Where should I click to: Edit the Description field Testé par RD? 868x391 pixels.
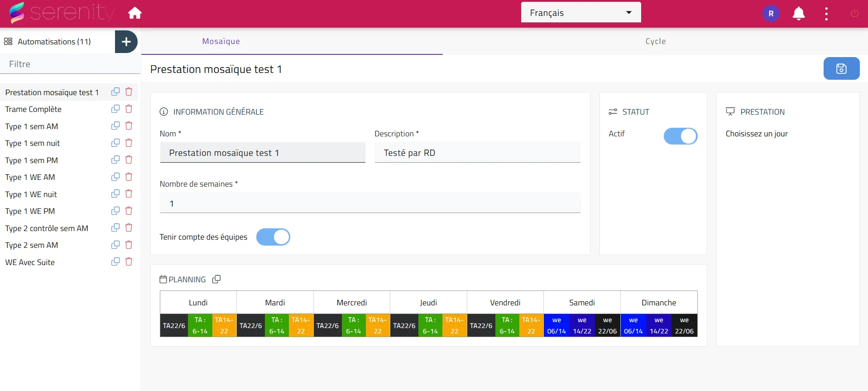(478, 153)
